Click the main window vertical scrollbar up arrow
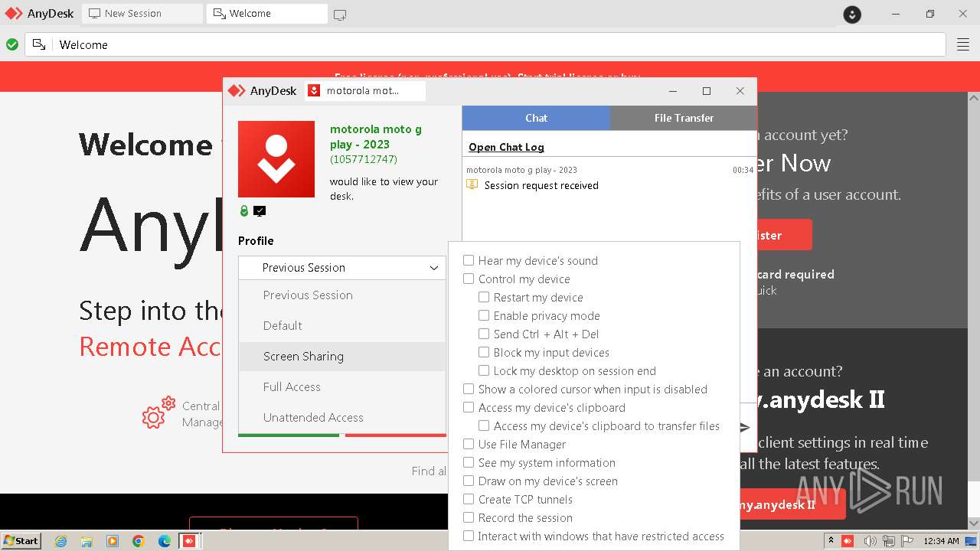The height and width of the screenshot is (551, 980). [974, 98]
